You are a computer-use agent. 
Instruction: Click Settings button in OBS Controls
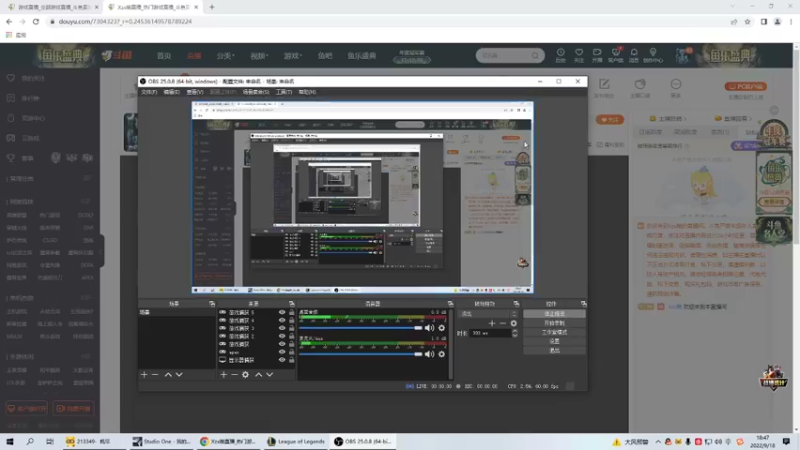pos(555,341)
